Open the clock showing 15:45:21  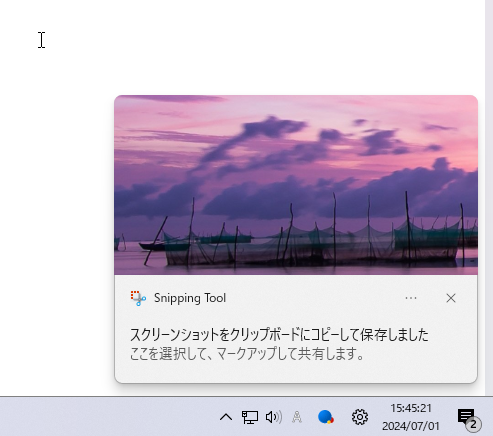411,408
